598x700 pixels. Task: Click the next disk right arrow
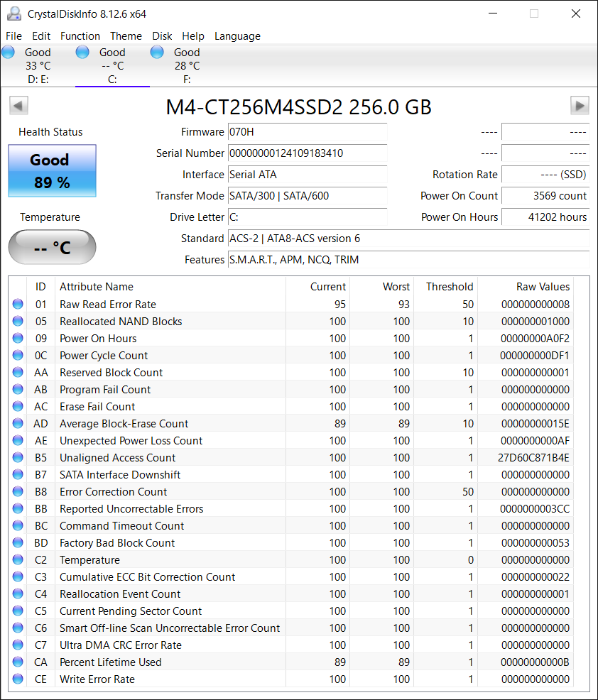pos(580,106)
